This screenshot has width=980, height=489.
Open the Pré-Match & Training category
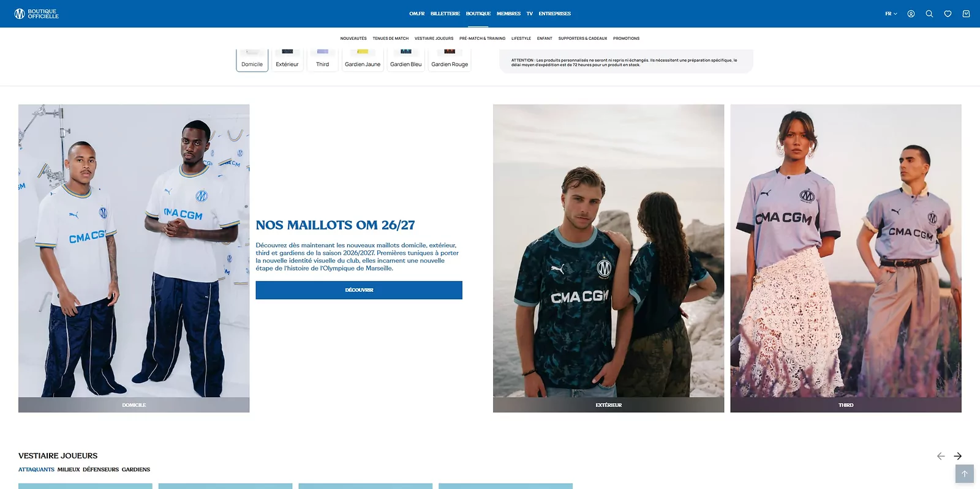click(483, 39)
